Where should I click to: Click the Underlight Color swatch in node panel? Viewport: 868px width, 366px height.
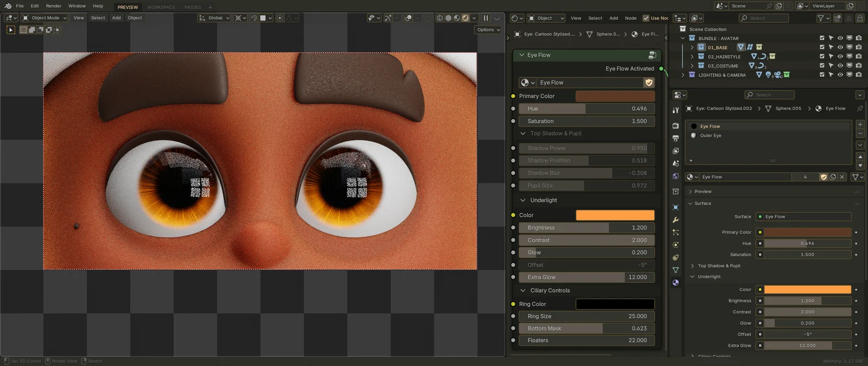point(615,216)
